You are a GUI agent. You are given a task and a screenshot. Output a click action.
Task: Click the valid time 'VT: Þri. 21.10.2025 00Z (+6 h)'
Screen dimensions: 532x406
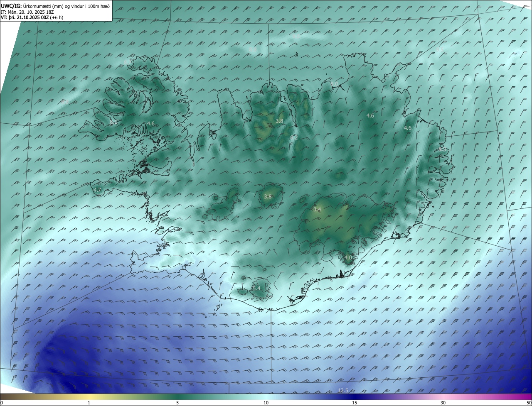[32, 18]
